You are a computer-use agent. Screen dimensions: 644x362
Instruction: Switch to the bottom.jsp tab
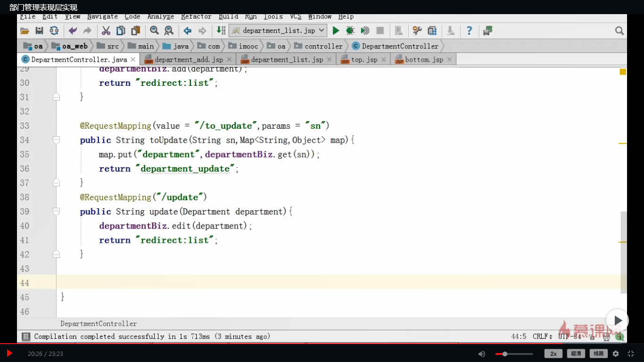[x=424, y=60]
